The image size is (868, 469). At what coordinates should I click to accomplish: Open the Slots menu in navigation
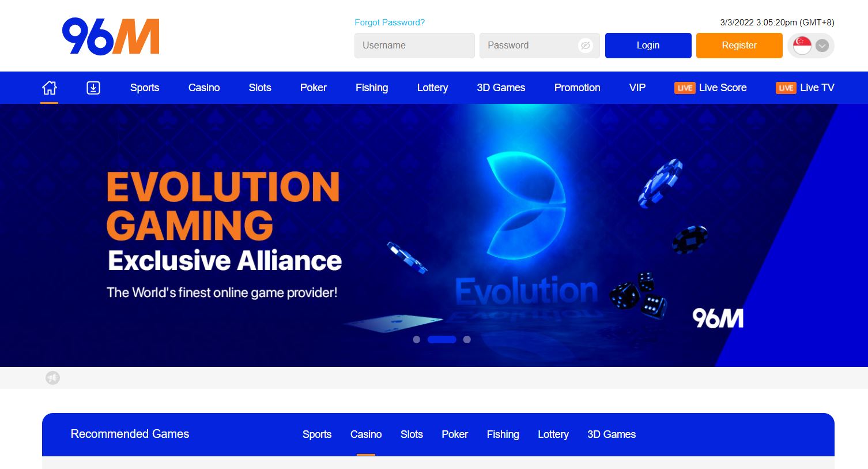[x=260, y=88]
